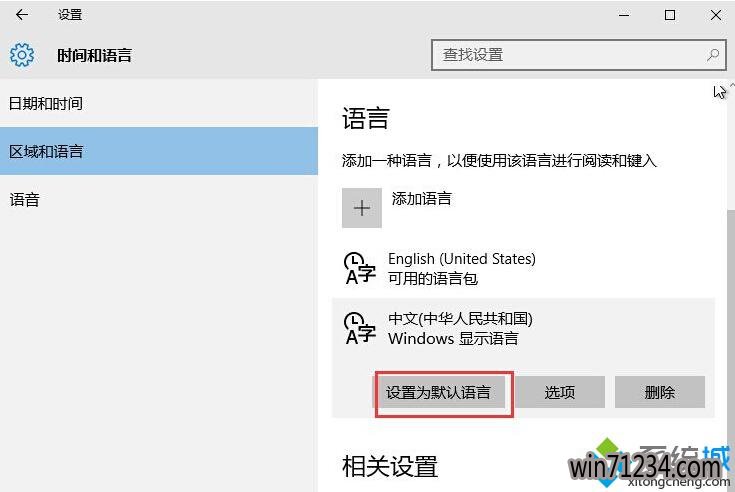Click the plus icon to add language
This screenshot has width=735, height=492.
(x=362, y=208)
